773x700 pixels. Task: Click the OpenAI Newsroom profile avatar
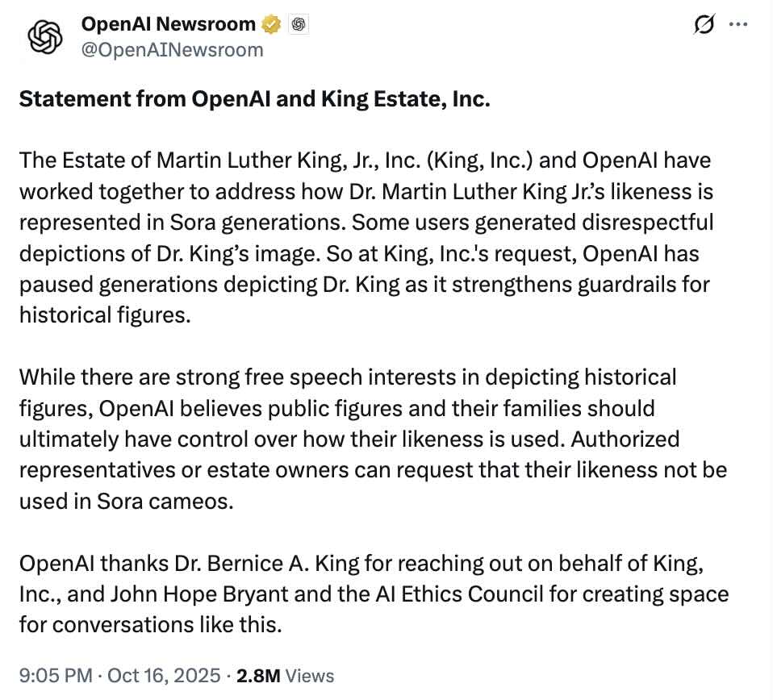click(44, 36)
